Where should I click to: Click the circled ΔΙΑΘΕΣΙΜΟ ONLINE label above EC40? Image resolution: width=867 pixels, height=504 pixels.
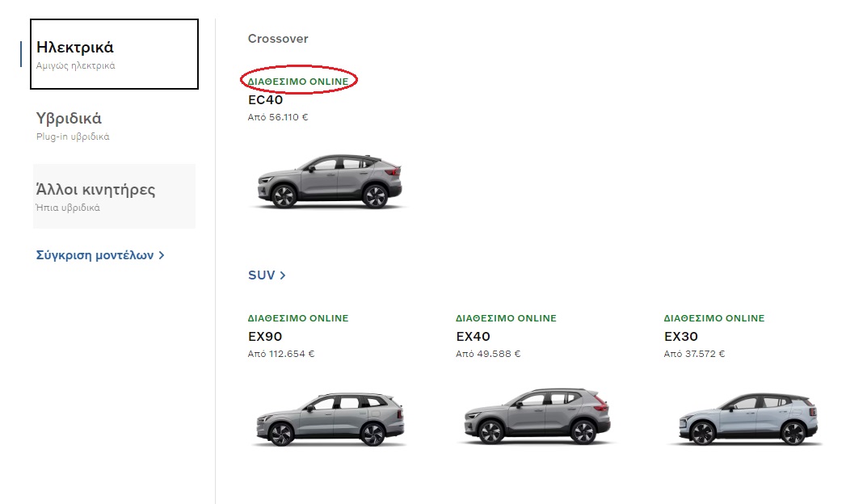tap(298, 82)
